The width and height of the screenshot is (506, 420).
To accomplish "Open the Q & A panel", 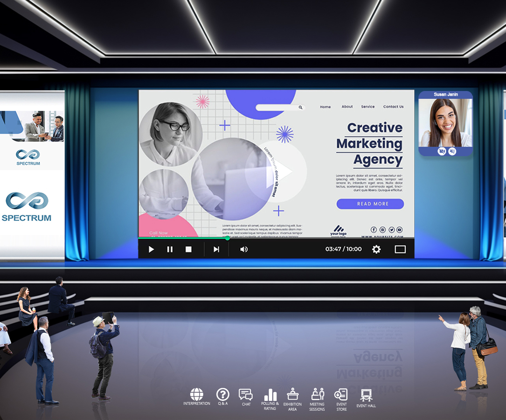I will [x=222, y=395].
